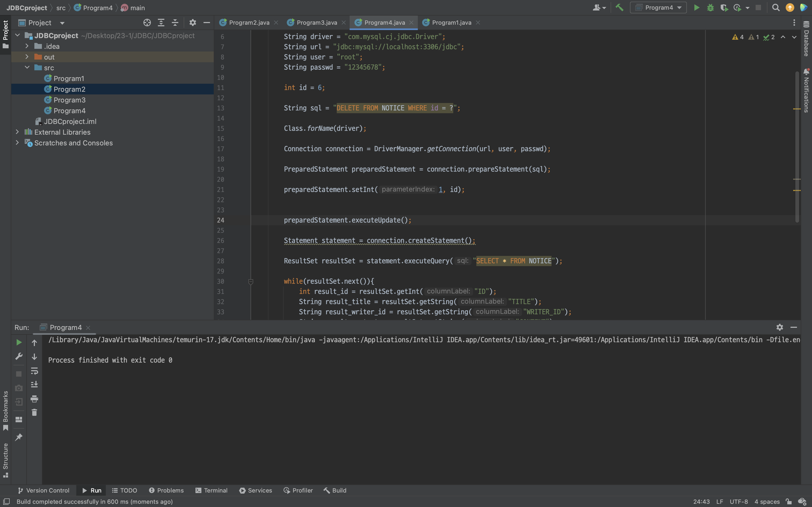Screen dimensions: 812x507
Task: Switch to the Program3.java editor tab
Action: coord(316,23)
